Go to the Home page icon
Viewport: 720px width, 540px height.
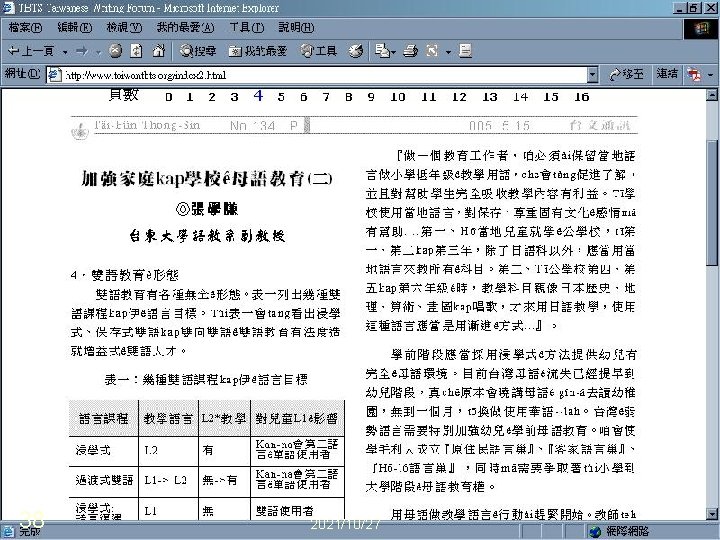(158, 51)
